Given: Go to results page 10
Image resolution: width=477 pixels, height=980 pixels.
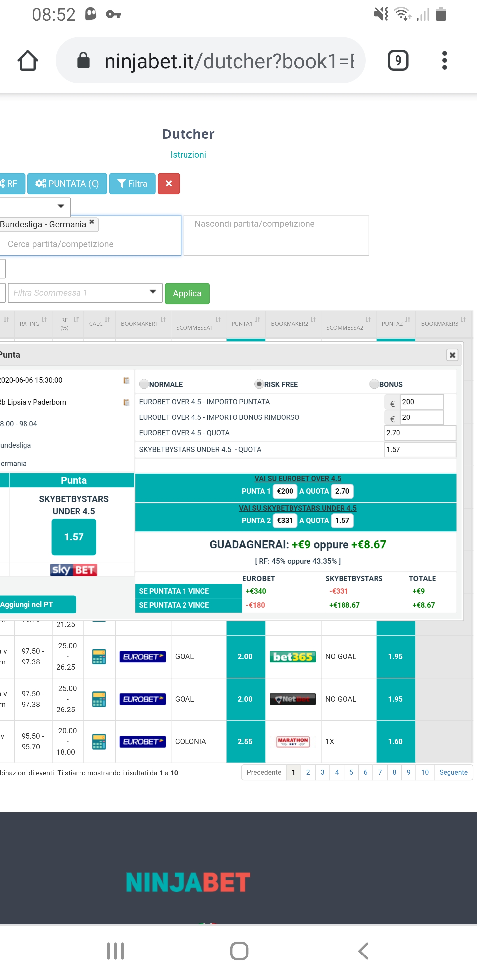Looking at the screenshot, I should 425,772.
